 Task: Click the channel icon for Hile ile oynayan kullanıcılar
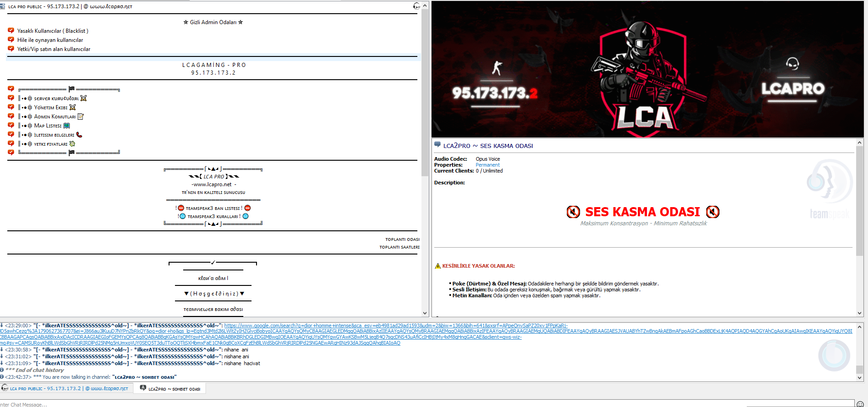pos(11,40)
